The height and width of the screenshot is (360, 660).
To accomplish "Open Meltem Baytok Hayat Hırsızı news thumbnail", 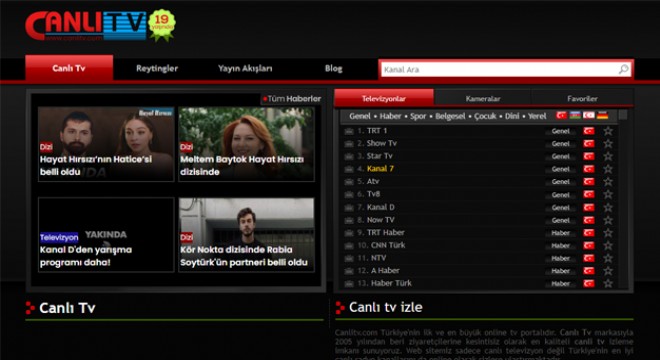I will coord(246,144).
